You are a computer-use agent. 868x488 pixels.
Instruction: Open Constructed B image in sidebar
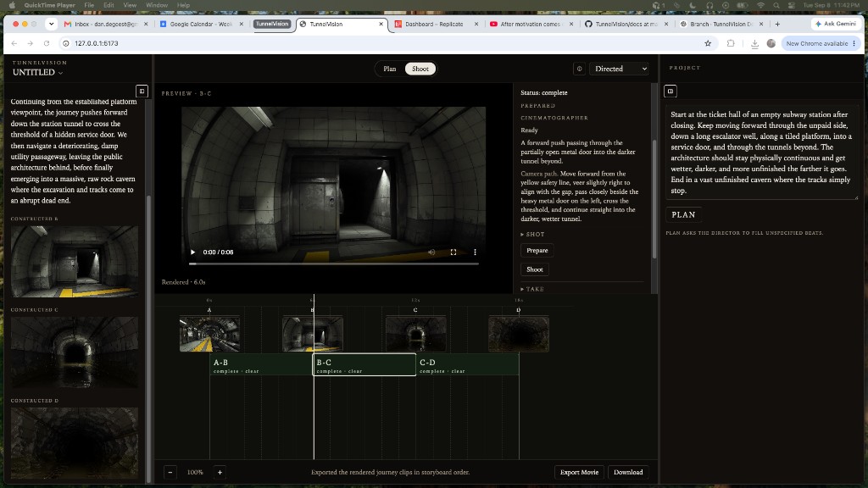pos(75,261)
